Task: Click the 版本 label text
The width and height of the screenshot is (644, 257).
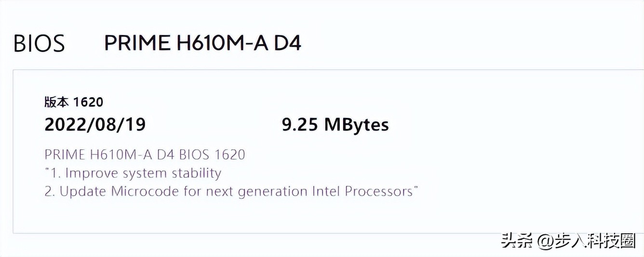Action: click(57, 102)
